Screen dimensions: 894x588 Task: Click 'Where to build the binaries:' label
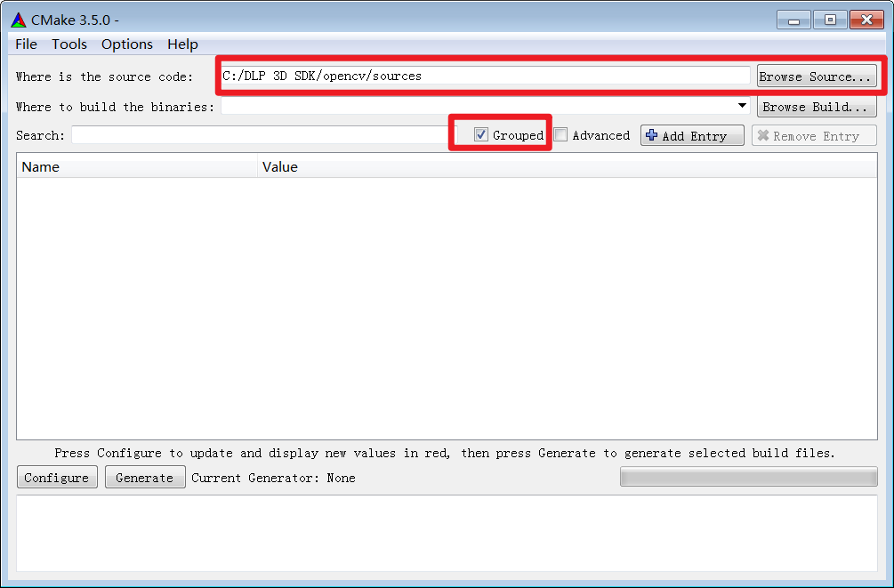point(115,108)
